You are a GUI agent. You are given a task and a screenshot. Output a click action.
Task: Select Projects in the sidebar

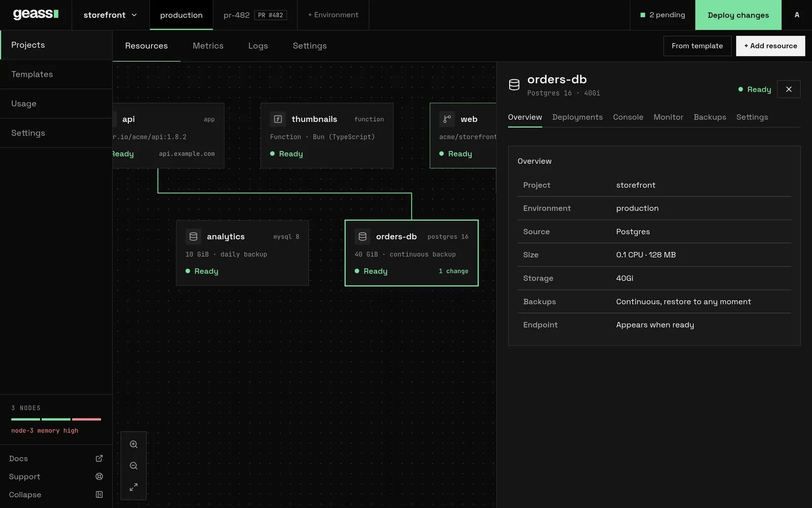coord(56,45)
